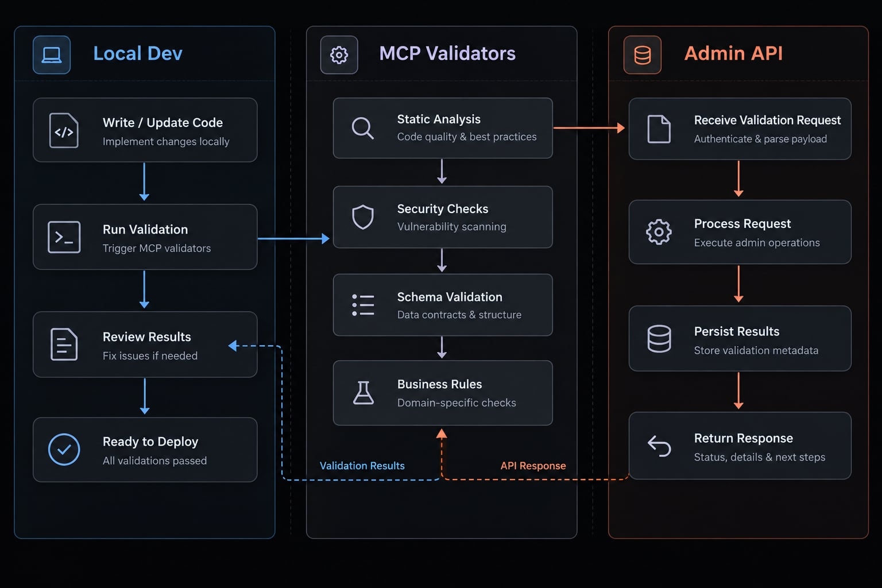Viewport: 882px width, 588px height.
Task: Click the gear icon beside MCP Validators
Action: coord(339,55)
